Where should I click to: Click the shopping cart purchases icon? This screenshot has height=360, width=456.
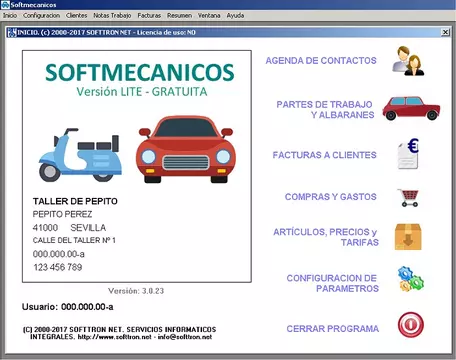[408, 198]
